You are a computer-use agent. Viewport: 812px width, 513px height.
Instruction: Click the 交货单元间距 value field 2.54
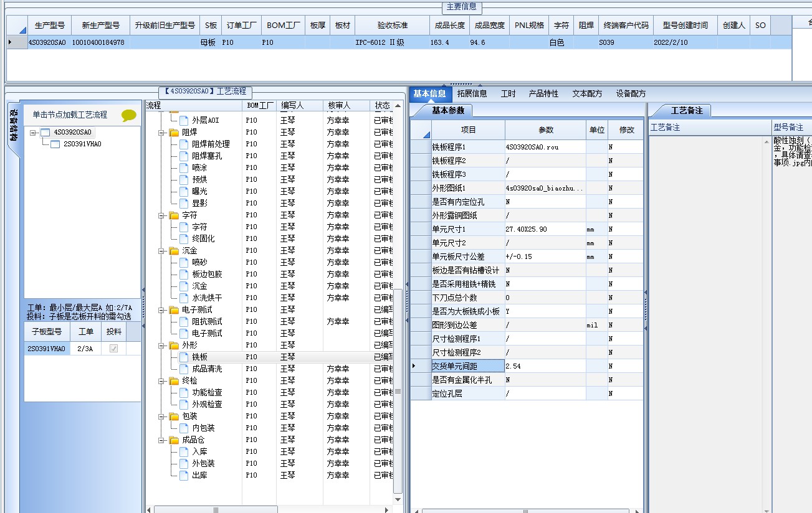(545, 366)
